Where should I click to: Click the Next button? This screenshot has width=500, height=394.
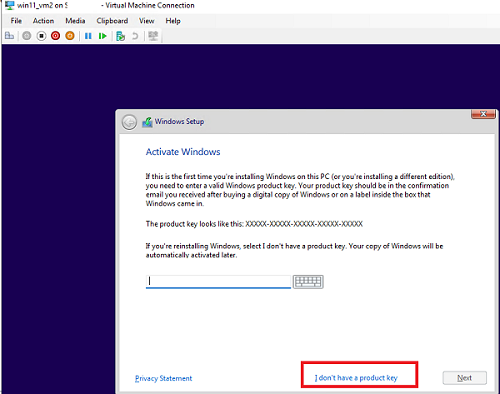click(465, 378)
